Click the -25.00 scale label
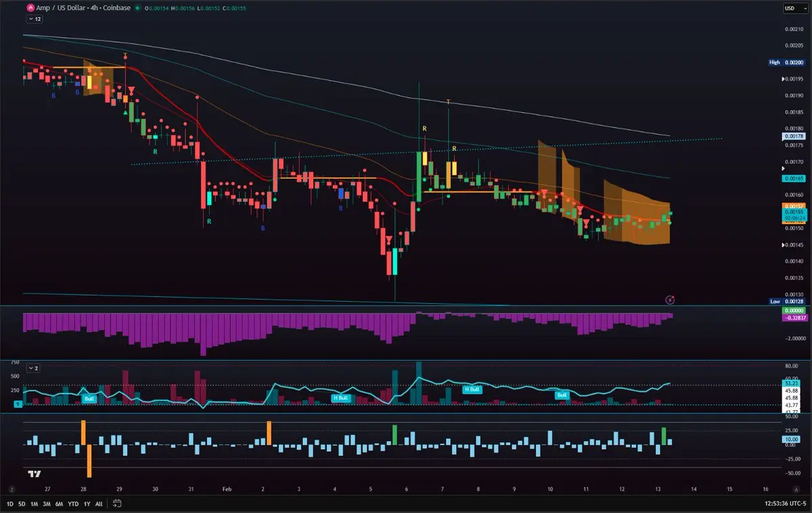812x513 pixels. 792,458
